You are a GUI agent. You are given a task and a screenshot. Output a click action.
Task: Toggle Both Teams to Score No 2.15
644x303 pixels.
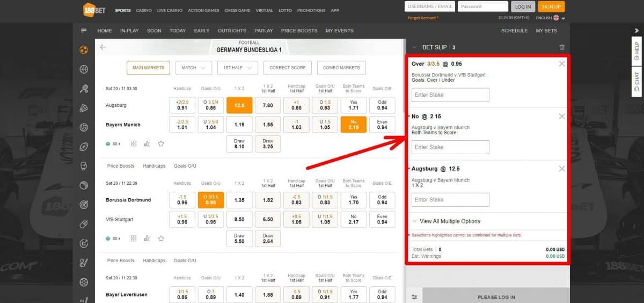354,125
